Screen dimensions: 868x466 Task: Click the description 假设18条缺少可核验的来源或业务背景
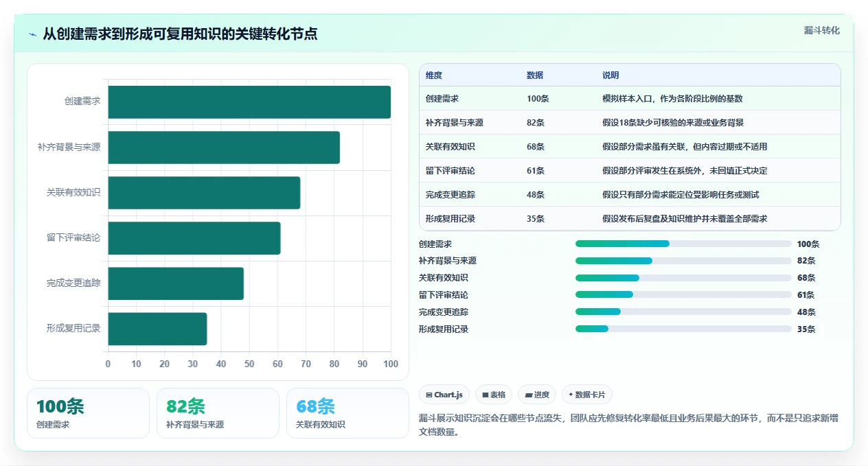point(673,123)
